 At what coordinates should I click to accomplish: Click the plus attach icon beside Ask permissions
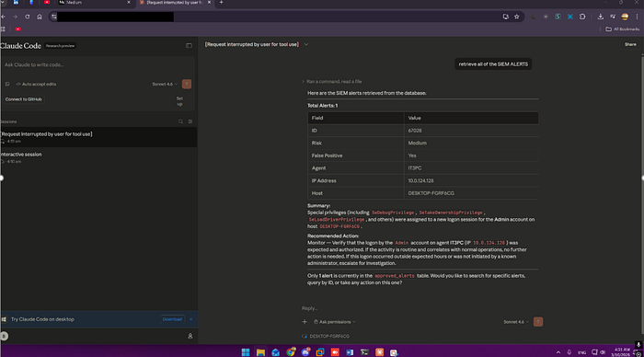pos(305,322)
